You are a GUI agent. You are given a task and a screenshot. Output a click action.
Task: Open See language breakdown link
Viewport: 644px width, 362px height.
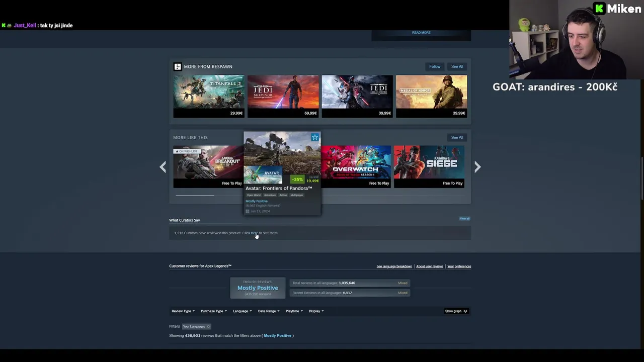tap(394, 266)
